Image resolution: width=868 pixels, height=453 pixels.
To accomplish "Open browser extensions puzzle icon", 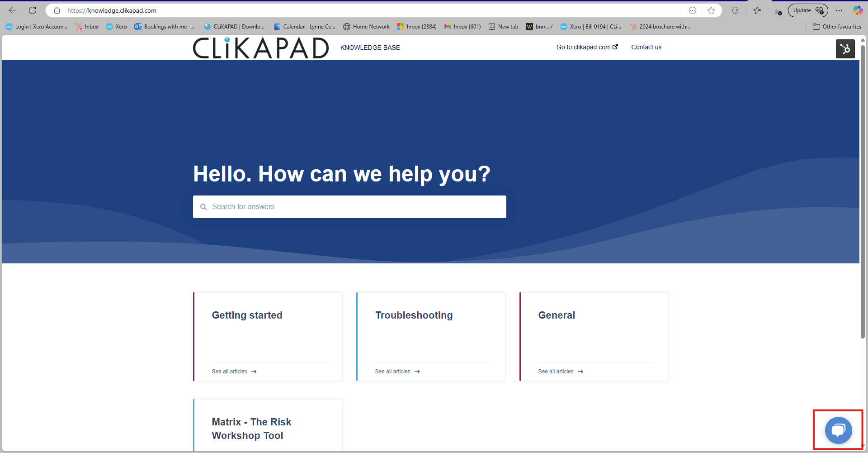I will (x=736, y=10).
